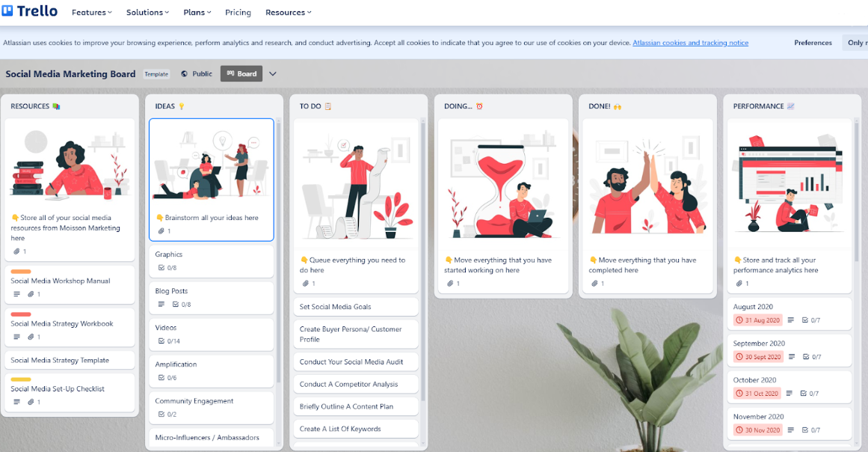
Task: Click the orange label on Social Media Set-Up Checklist
Action: pyautogui.click(x=20, y=379)
